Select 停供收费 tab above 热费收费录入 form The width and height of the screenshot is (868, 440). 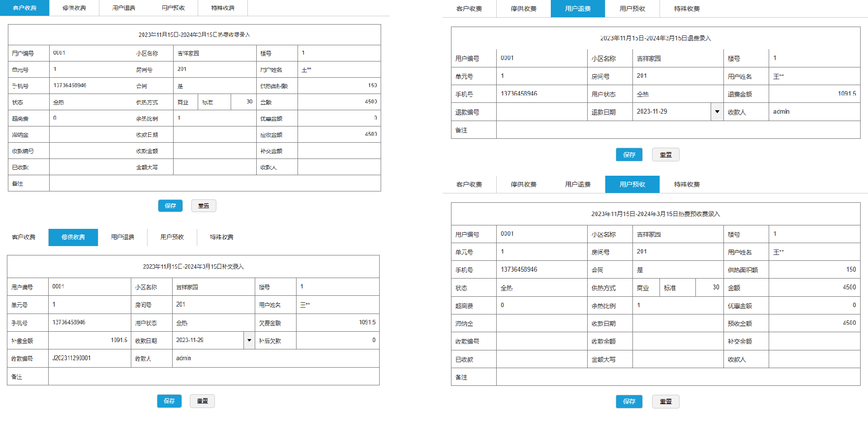(74, 8)
